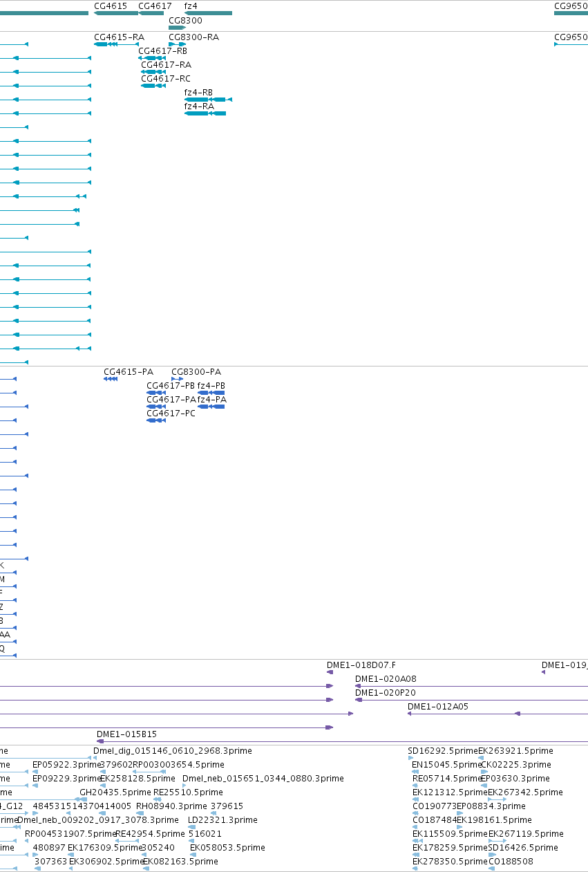Click the CG4617-PB protein label
Image resolution: width=588 pixels, height=872 pixels.
171,386
